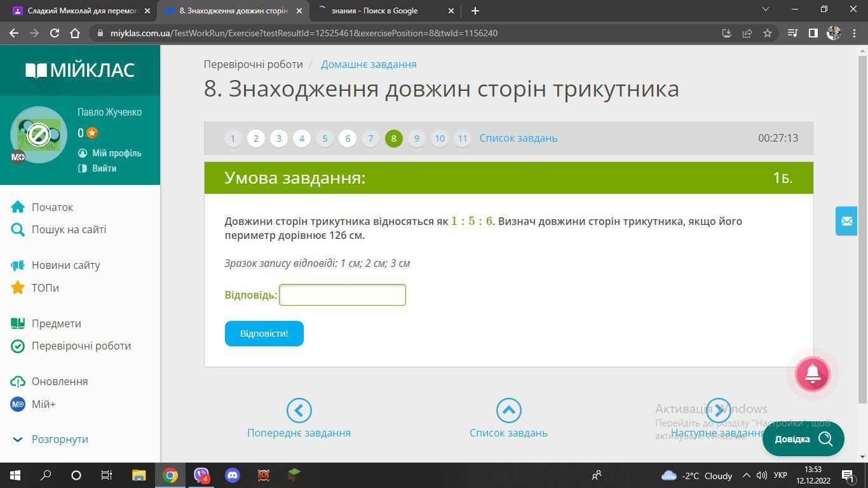Open the Довідка help search button
The width and height of the screenshot is (868, 488).
click(x=803, y=439)
